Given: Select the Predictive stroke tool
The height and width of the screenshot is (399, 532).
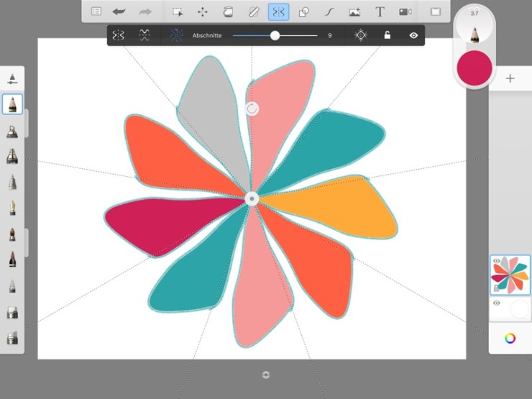Looking at the screenshot, I should click(x=329, y=12).
